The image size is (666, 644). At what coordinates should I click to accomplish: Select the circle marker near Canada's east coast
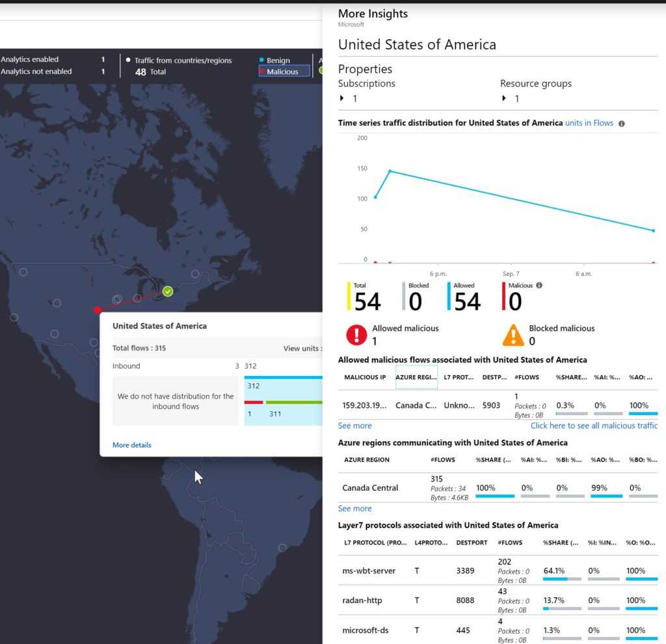coord(195,274)
